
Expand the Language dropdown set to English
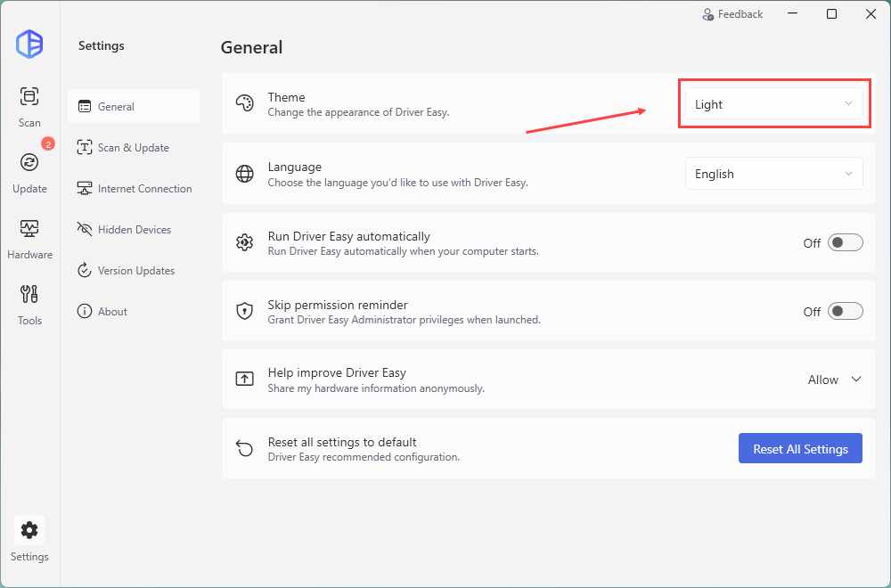tap(773, 174)
